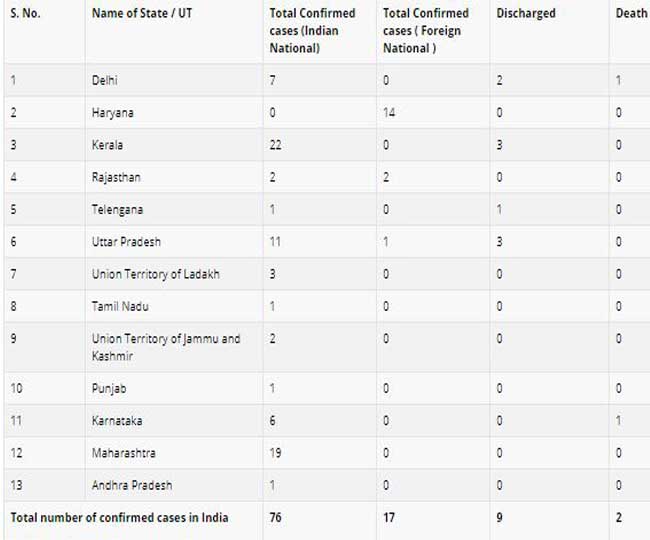The height and width of the screenshot is (540, 650).
Task: Click the Haryana state cell
Action: point(113,112)
